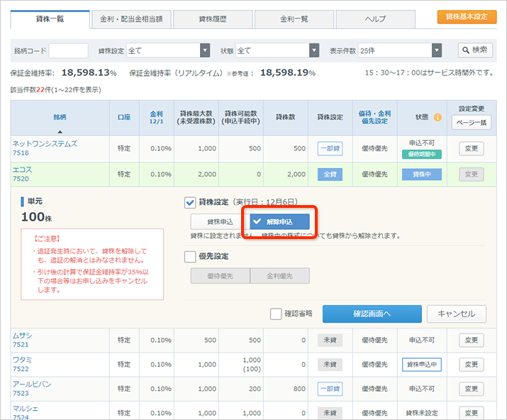Go to the 金利一覧 tab

click(294, 18)
